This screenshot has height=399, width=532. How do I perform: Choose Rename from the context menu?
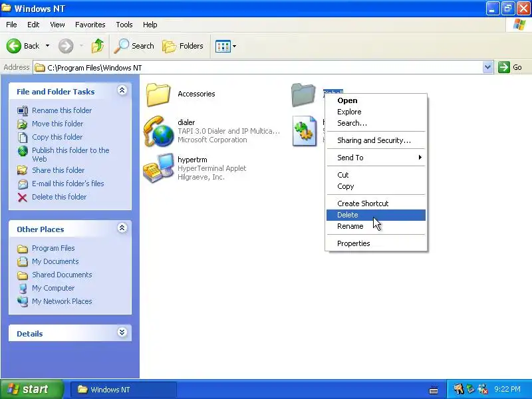click(x=376, y=226)
